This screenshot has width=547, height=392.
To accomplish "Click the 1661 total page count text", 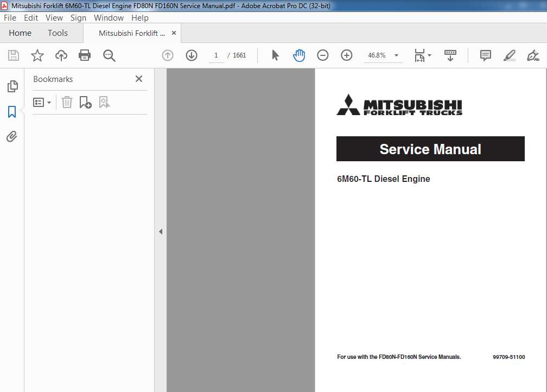I will (x=239, y=55).
